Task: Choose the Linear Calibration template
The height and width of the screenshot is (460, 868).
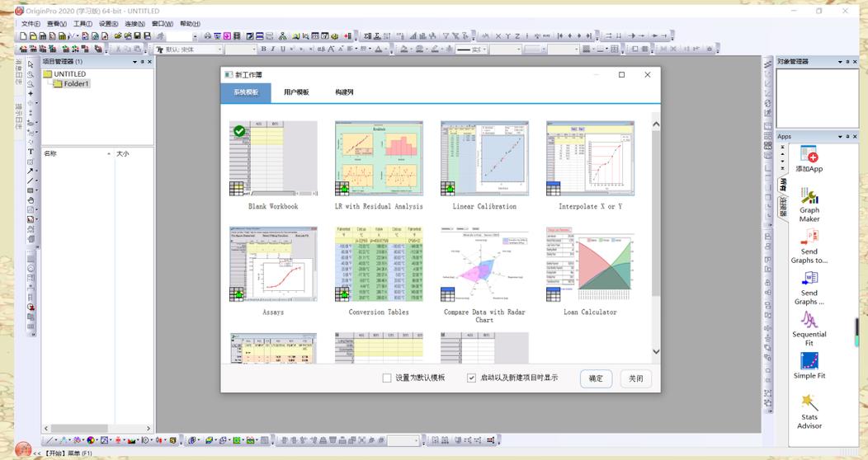Action: [x=484, y=158]
